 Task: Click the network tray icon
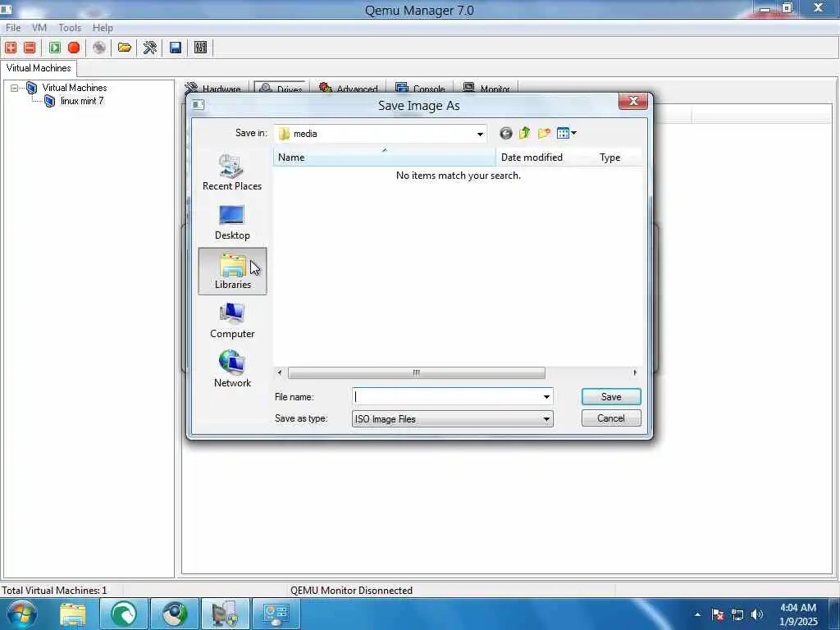(737, 614)
